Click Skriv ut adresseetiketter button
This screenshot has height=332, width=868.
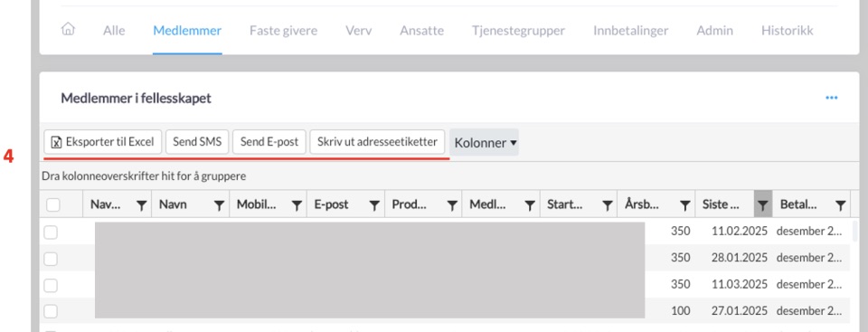[x=378, y=142]
